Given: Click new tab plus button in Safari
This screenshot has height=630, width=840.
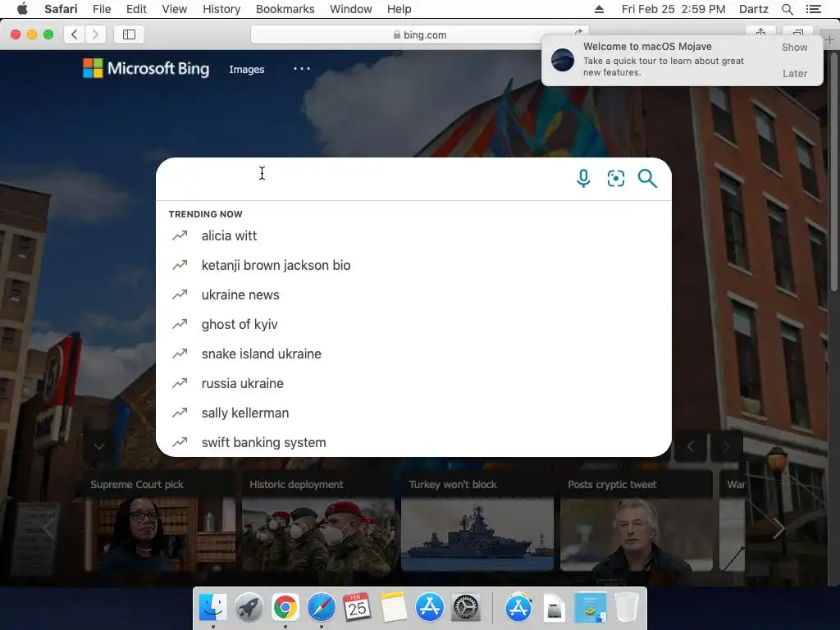Looking at the screenshot, I should [x=830, y=39].
